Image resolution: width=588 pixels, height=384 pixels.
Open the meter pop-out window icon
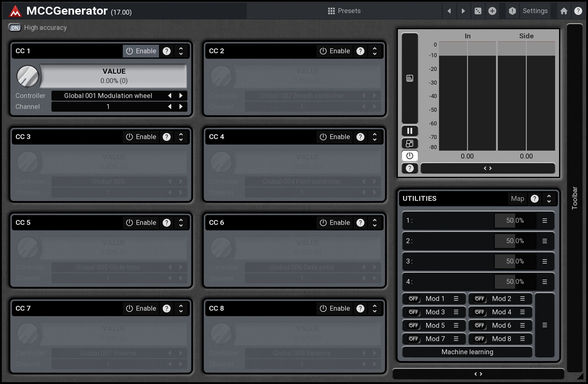[x=410, y=143]
